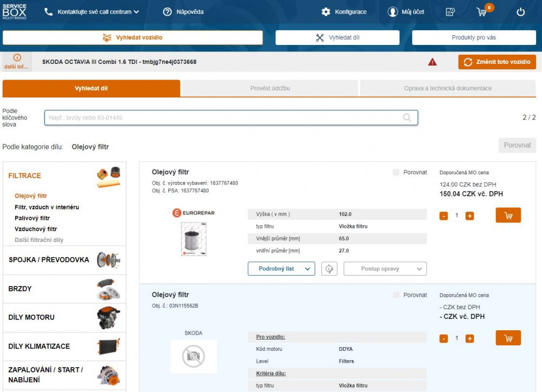Click the Eurorepar oil filter title
542x392 pixels.
(x=170, y=172)
